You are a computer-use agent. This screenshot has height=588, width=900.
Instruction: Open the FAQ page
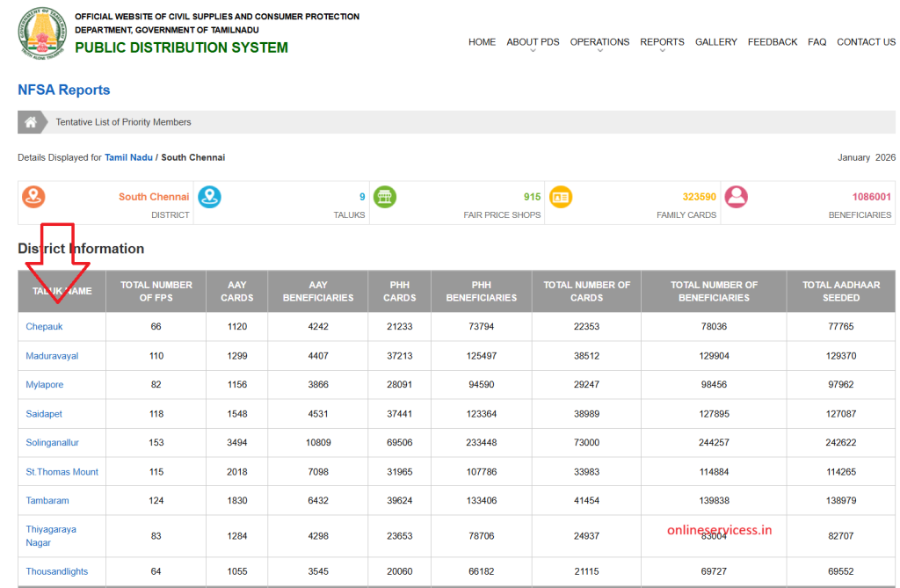(817, 42)
